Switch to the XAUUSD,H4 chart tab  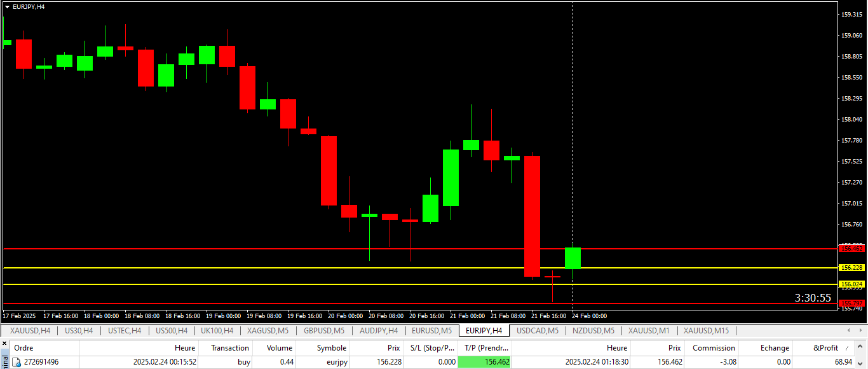30,331
